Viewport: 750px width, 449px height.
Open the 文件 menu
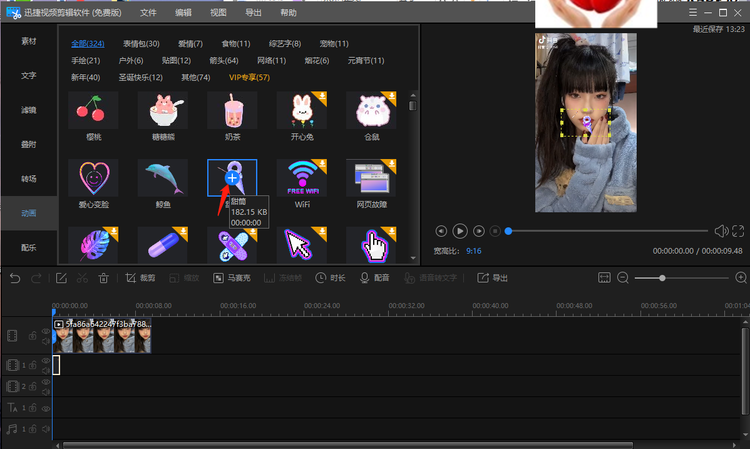pos(148,13)
